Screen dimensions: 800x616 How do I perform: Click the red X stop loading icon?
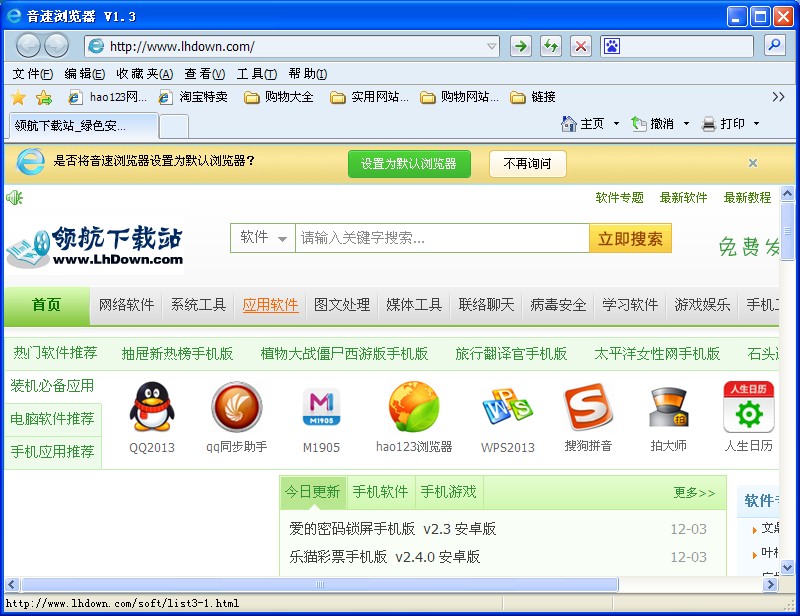pyautogui.click(x=581, y=46)
